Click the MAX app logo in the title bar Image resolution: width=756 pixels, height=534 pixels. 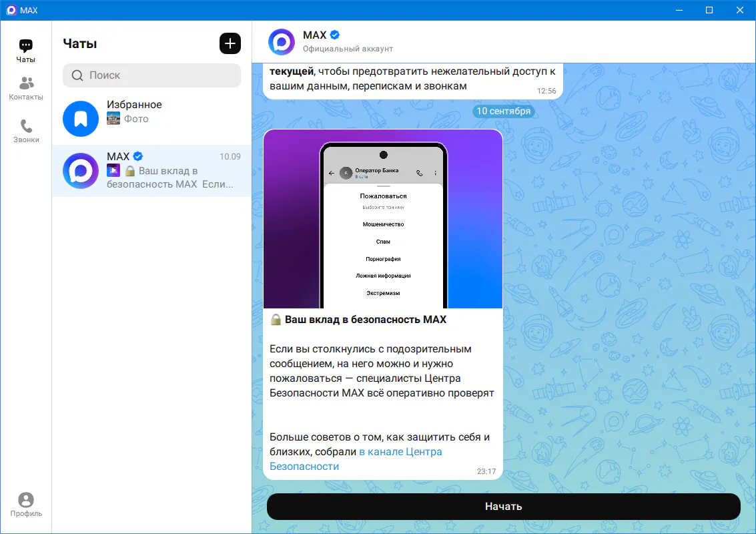coord(11,10)
